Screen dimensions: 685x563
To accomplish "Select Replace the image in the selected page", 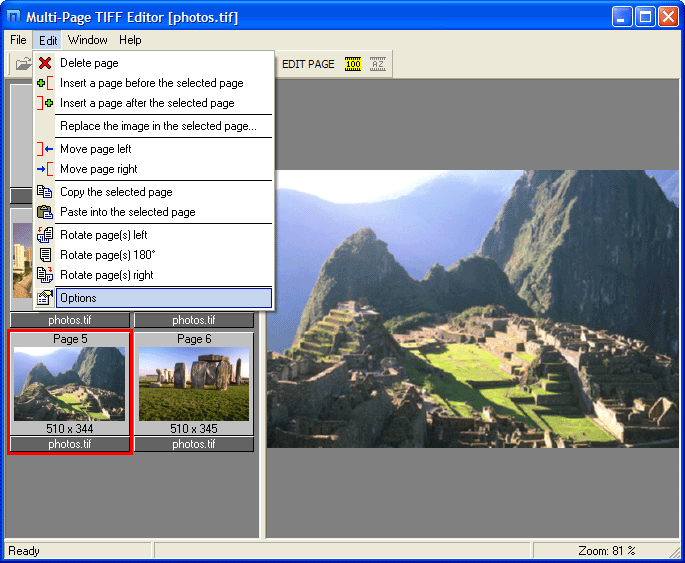I will tap(158, 126).
